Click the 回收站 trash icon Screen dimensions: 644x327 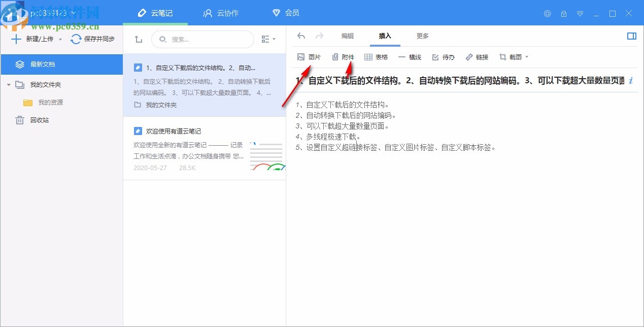(x=20, y=120)
